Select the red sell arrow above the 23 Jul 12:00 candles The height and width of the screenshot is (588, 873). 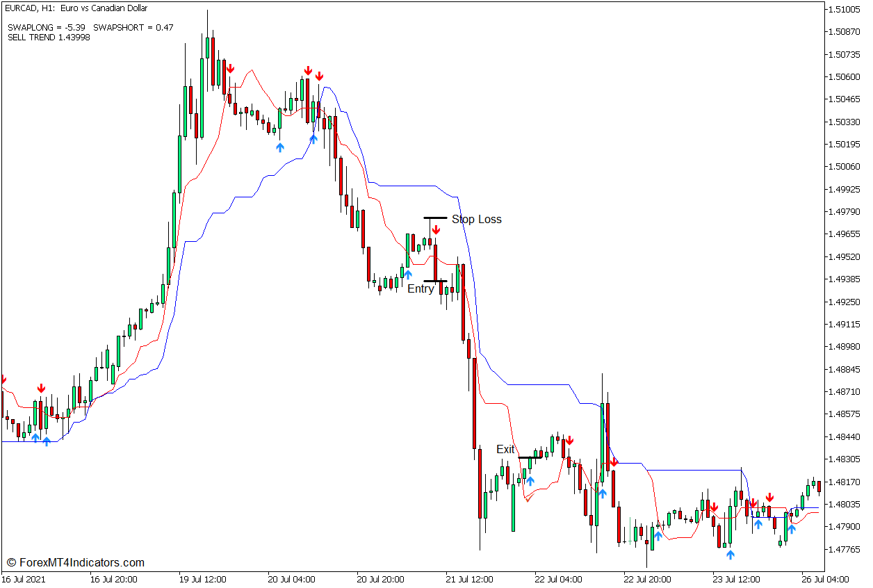(714, 508)
